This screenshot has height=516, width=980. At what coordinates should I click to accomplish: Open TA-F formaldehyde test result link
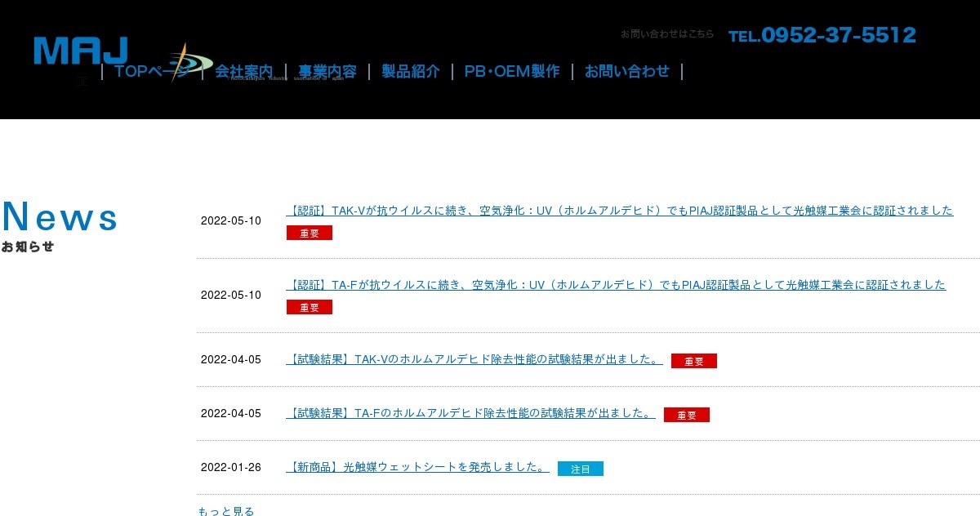point(470,413)
